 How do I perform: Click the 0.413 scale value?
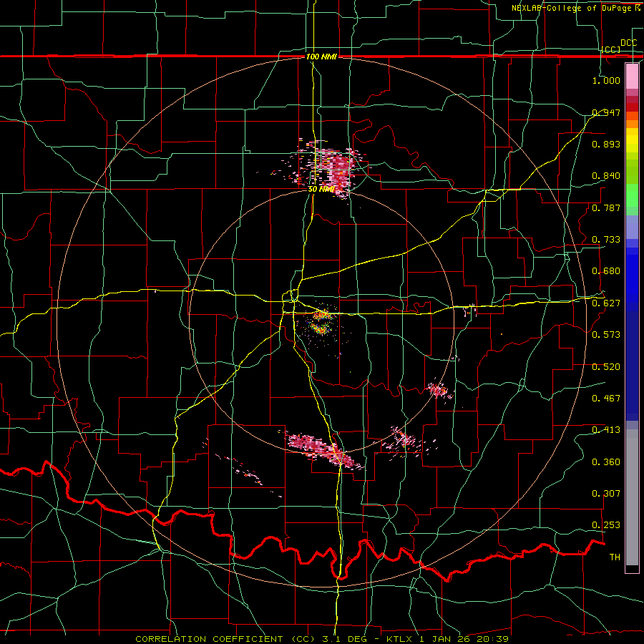tap(606, 429)
